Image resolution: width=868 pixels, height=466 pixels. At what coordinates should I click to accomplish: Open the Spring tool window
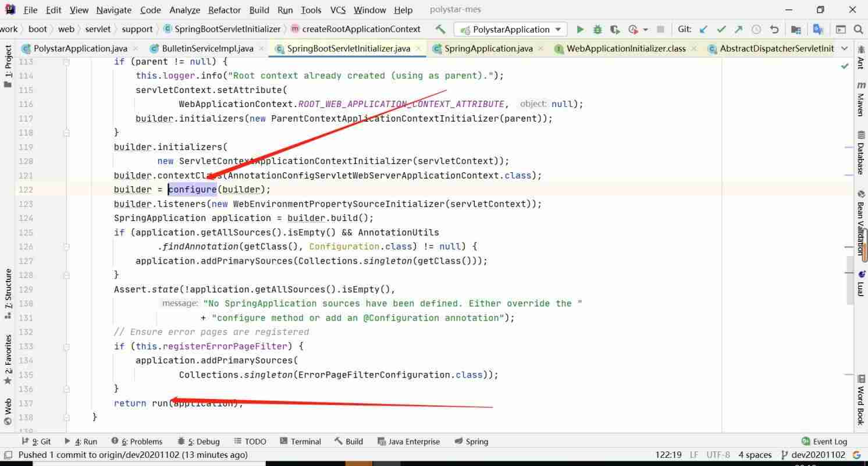click(471, 441)
